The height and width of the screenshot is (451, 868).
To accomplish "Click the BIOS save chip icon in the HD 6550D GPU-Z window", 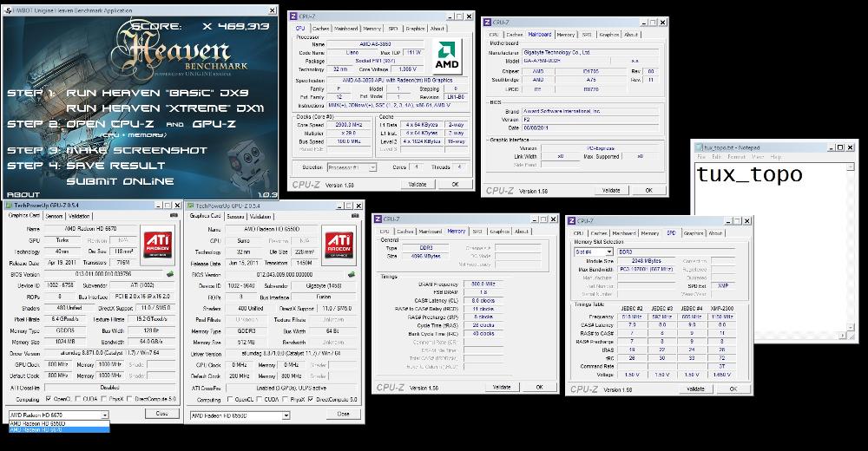I will point(351,274).
